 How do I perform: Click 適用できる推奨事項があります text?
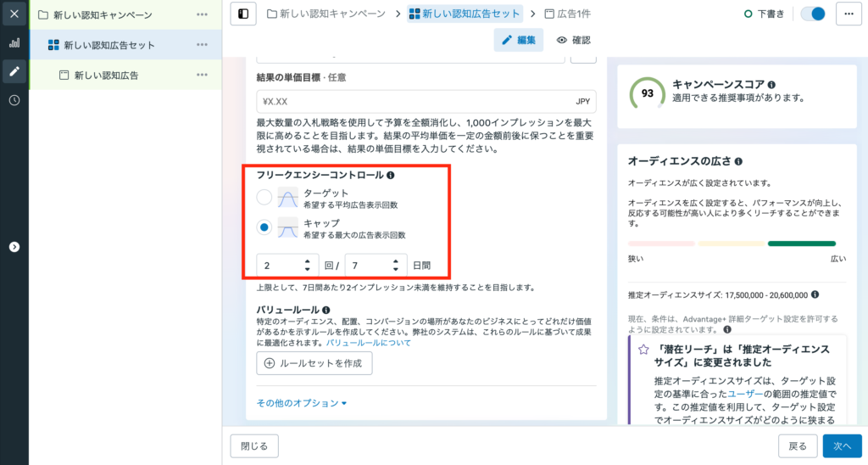click(x=738, y=98)
